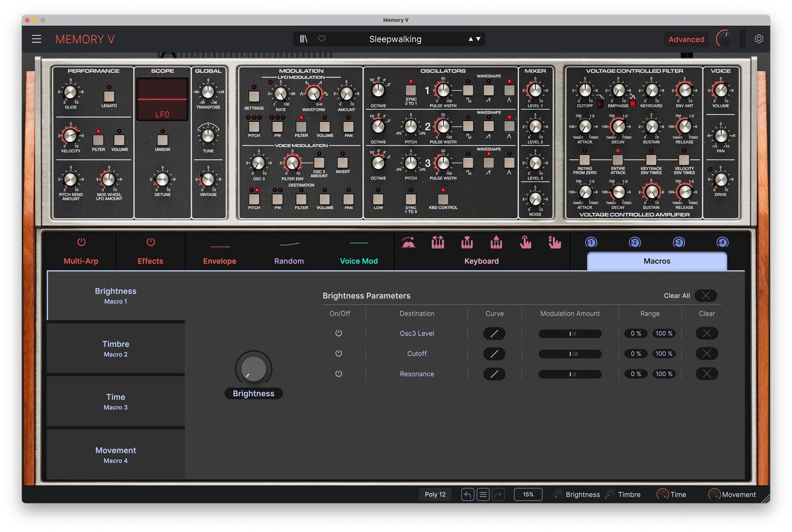
Task: Select the Movement Macro 4 entry
Action: (x=116, y=455)
